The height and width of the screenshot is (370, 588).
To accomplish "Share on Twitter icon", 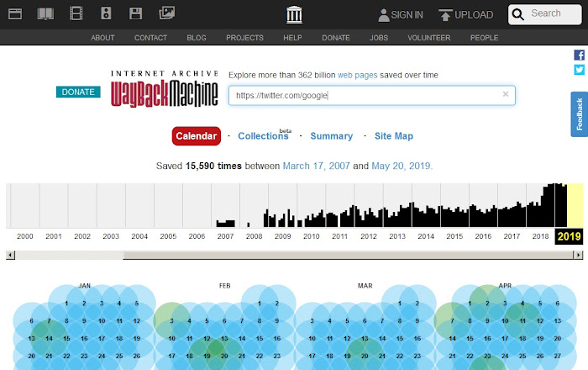I will (579, 70).
